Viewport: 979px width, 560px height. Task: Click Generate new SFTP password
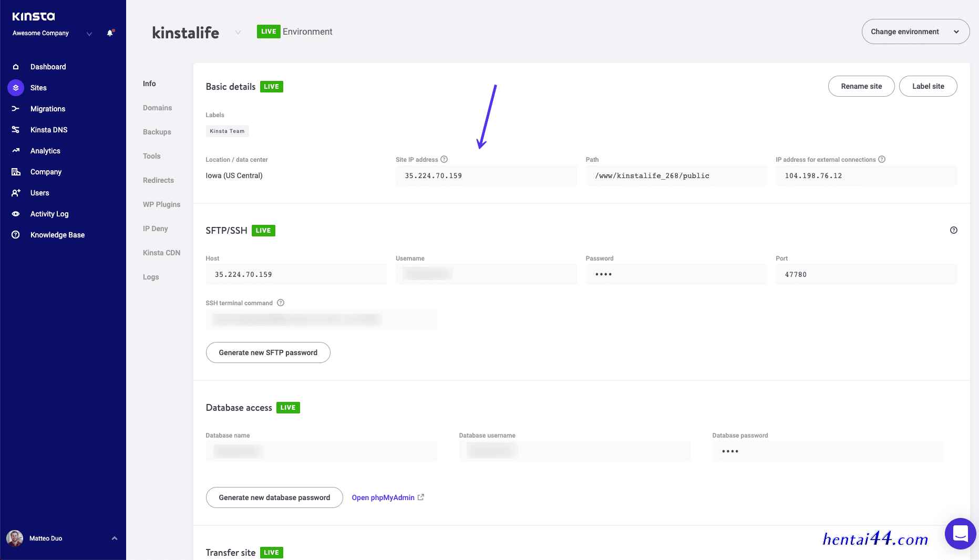point(268,352)
